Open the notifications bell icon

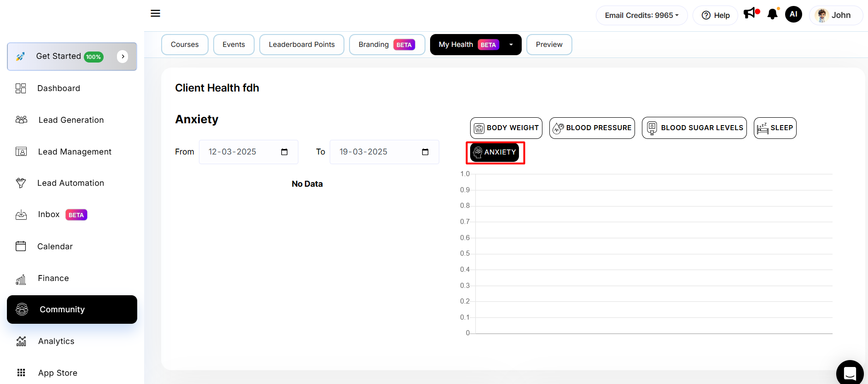(x=772, y=14)
